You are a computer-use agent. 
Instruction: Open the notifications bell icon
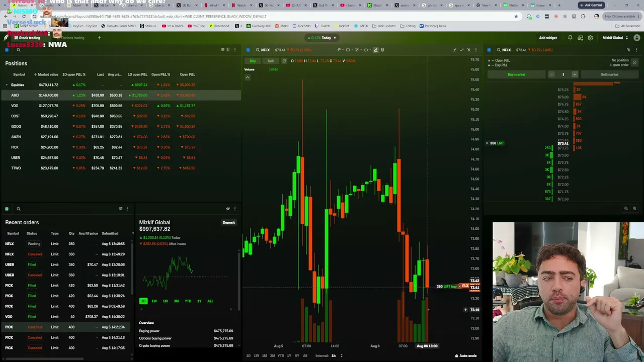click(x=570, y=38)
